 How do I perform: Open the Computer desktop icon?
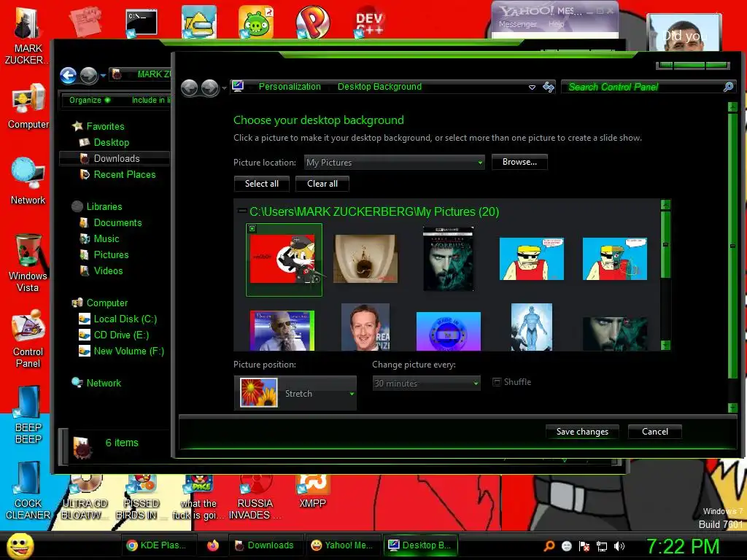pos(28,106)
